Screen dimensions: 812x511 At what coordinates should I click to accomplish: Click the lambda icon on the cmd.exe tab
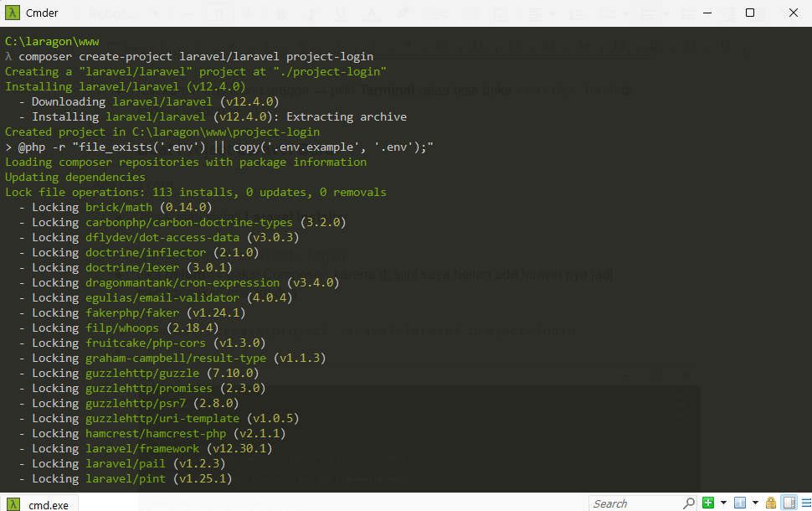click(x=14, y=503)
